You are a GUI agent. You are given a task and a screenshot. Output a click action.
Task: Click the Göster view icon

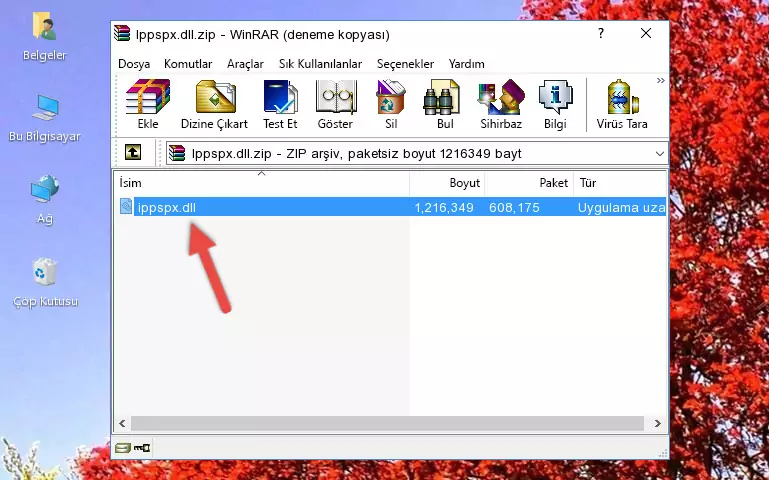(x=335, y=104)
